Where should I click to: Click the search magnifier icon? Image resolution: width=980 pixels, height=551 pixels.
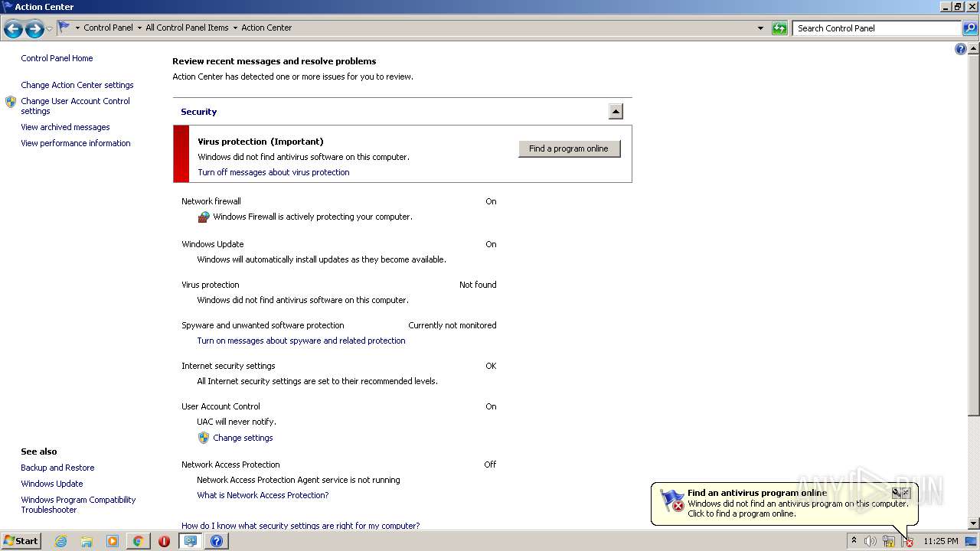[x=969, y=28]
